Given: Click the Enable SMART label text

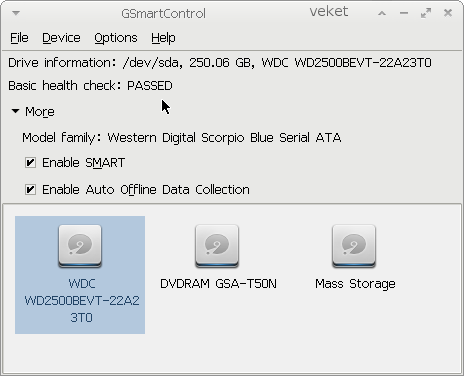Looking at the screenshot, I should pos(83,163).
